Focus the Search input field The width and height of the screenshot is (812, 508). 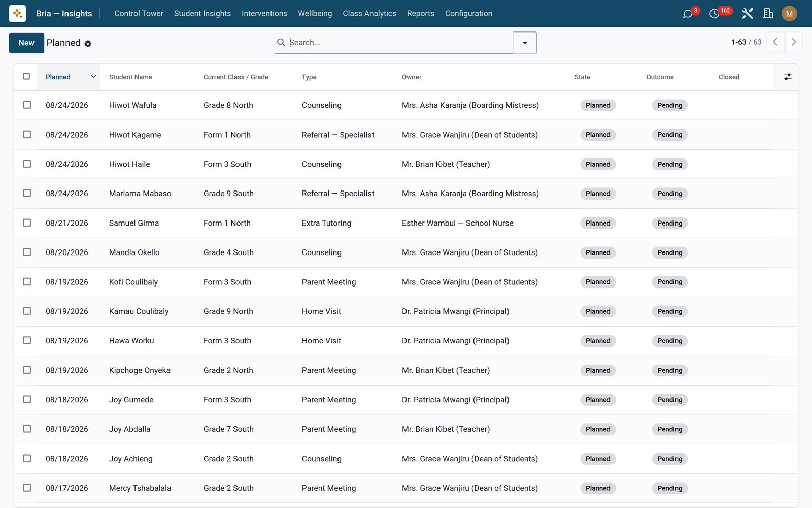click(x=400, y=43)
